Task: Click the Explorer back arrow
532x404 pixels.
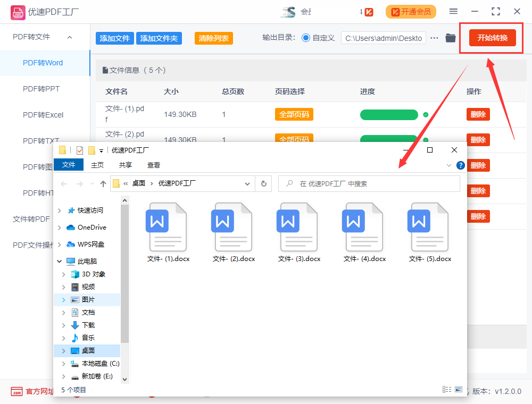Action: click(64, 184)
